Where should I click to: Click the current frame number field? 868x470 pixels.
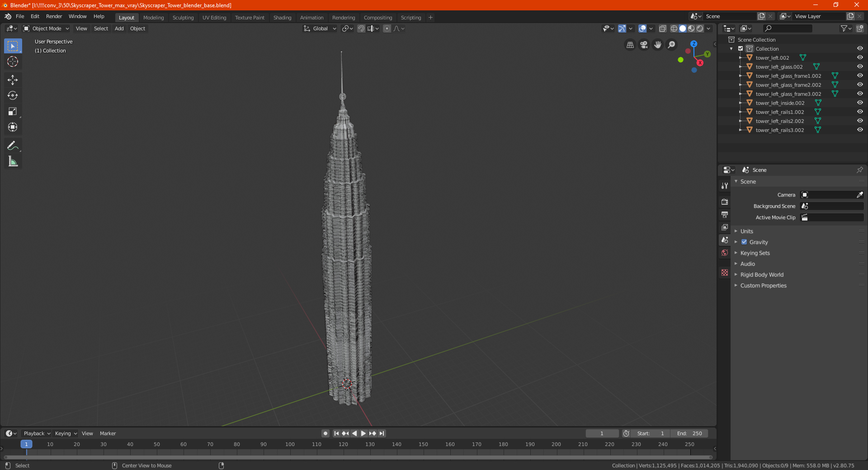602,433
